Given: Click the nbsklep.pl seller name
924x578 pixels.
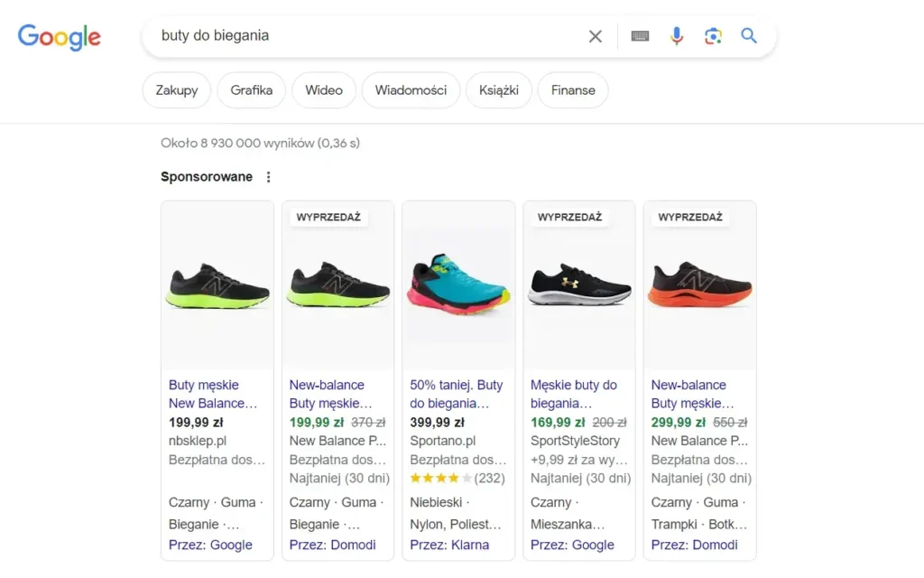Looking at the screenshot, I should pyautogui.click(x=198, y=441).
